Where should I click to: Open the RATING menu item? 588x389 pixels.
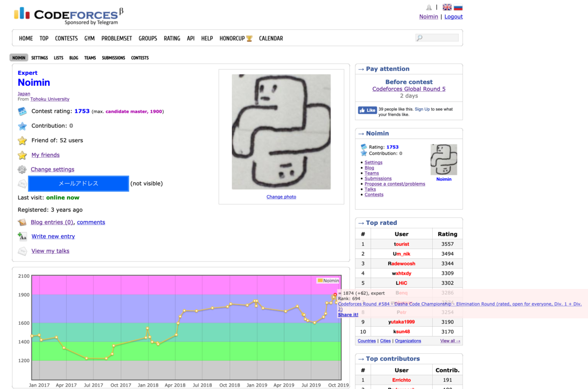click(x=172, y=38)
